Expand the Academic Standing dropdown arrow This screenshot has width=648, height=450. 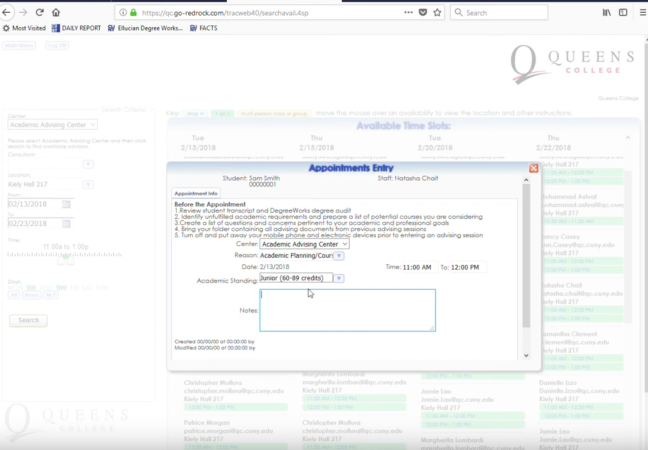(338, 278)
